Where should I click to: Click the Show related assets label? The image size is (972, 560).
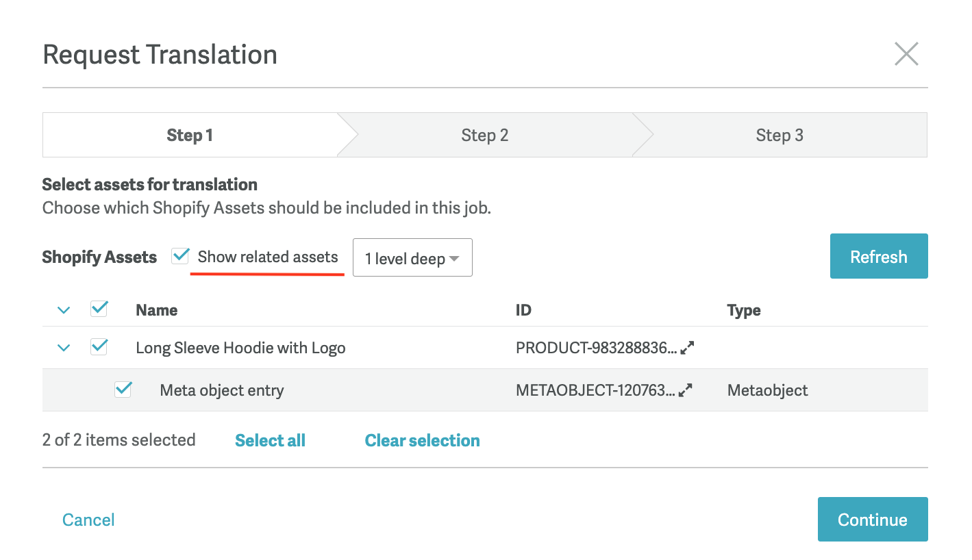click(x=268, y=257)
